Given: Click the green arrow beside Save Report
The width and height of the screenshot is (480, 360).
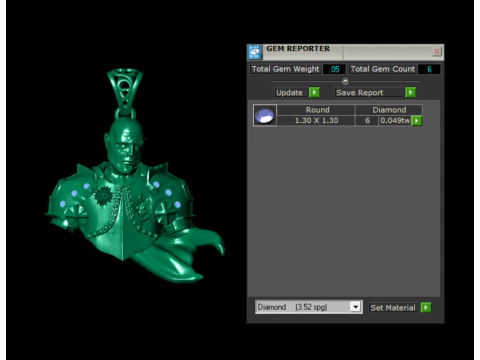Looking at the screenshot, I should [410, 92].
